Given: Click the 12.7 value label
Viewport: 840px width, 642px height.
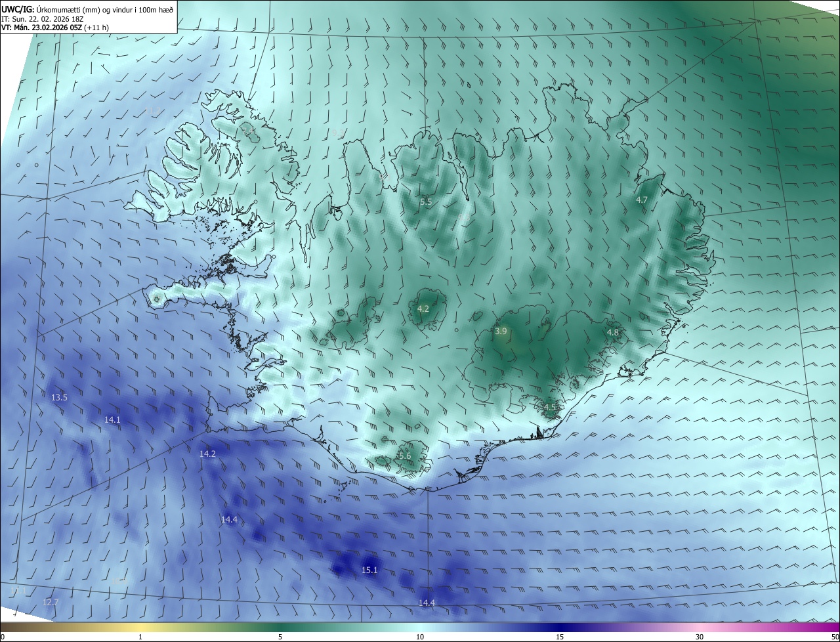Looking at the screenshot, I should (x=51, y=602).
